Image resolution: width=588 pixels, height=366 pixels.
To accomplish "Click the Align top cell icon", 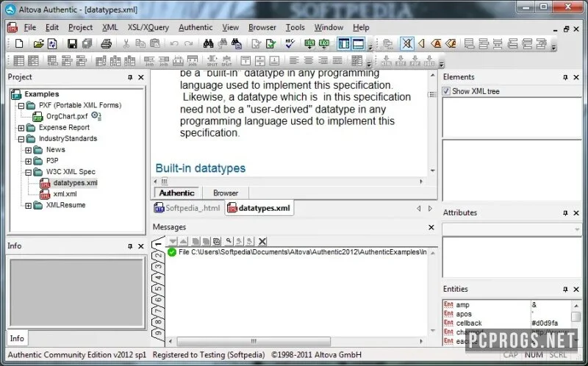I will pyautogui.click(x=245, y=60).
